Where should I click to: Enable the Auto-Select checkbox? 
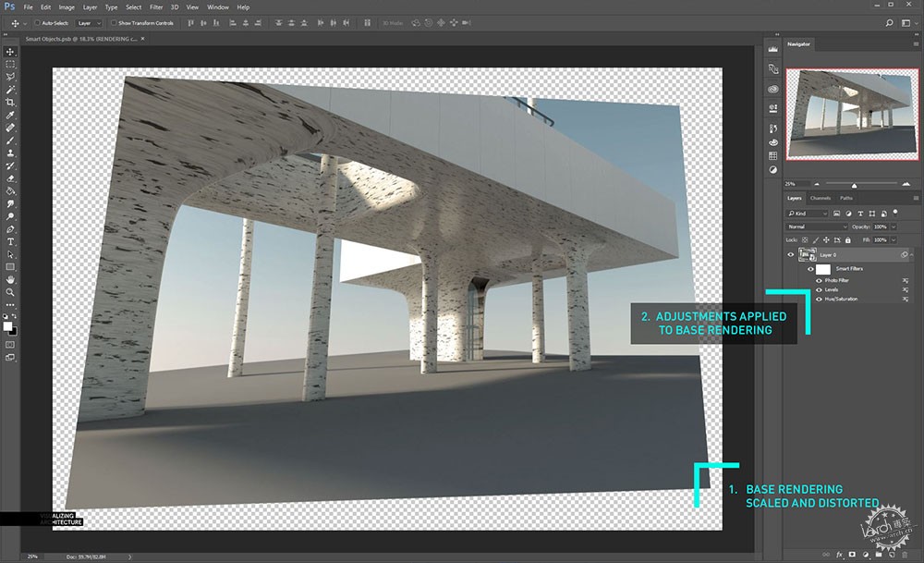(37, 23)
